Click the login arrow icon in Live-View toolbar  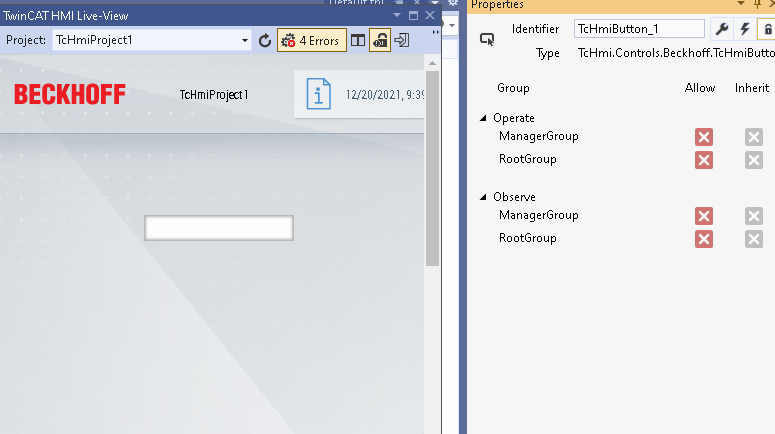pos(402,40)
